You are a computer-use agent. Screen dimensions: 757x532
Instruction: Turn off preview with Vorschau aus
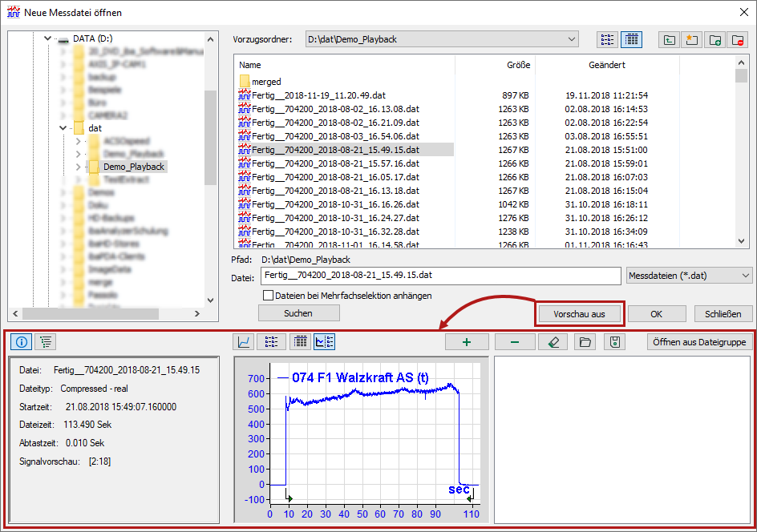(579, 314)
